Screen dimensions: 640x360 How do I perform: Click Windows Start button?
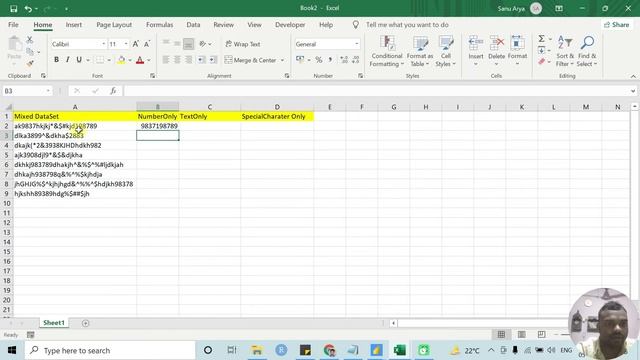(11, 350)
